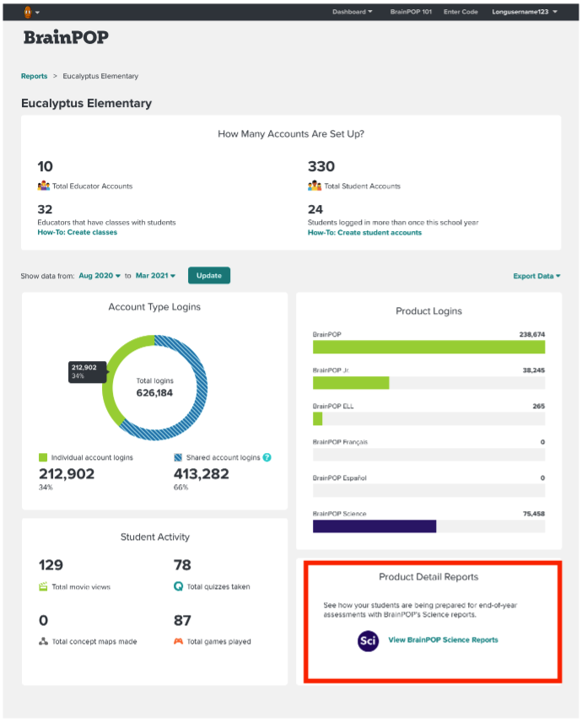Click the quizzes taken Q icon

tap(178, 586)
